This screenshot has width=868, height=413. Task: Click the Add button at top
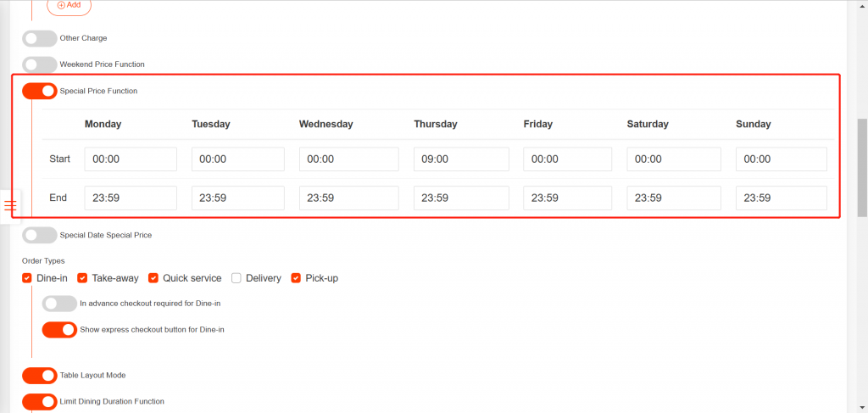coord(69,6)
